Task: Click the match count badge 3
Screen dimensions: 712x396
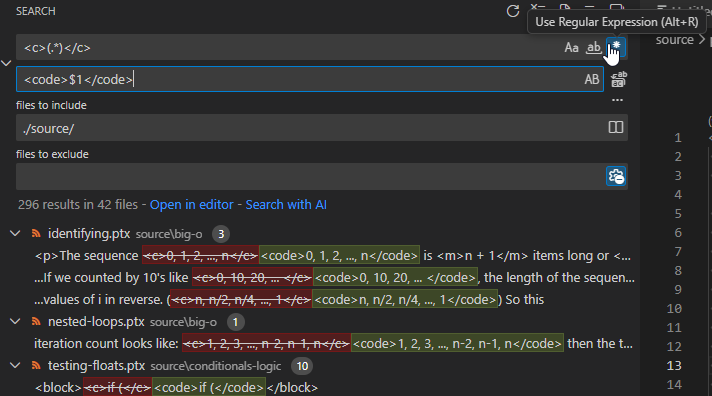Action: point(221,234)
